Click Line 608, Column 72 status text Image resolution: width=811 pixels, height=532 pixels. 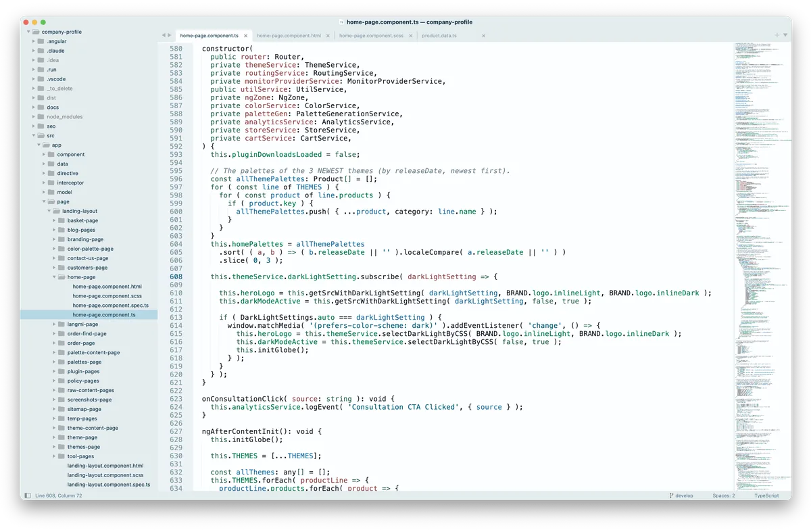59,495
